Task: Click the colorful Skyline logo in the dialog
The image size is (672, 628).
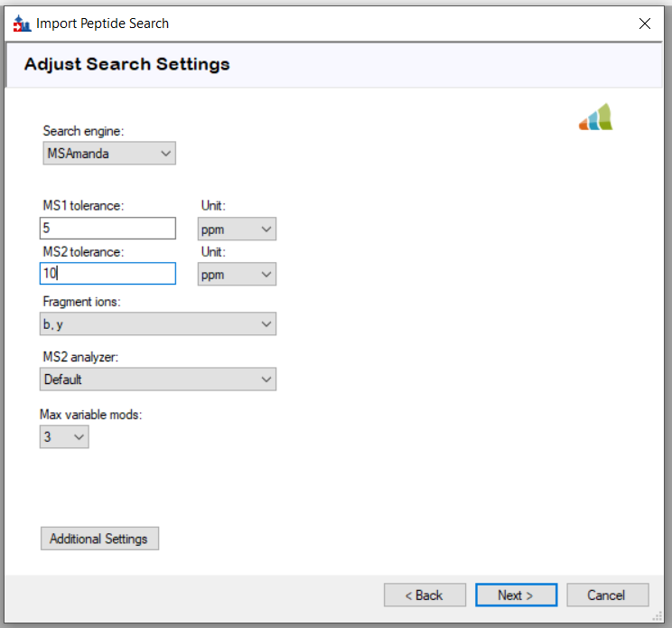Action: click(595, 117)
